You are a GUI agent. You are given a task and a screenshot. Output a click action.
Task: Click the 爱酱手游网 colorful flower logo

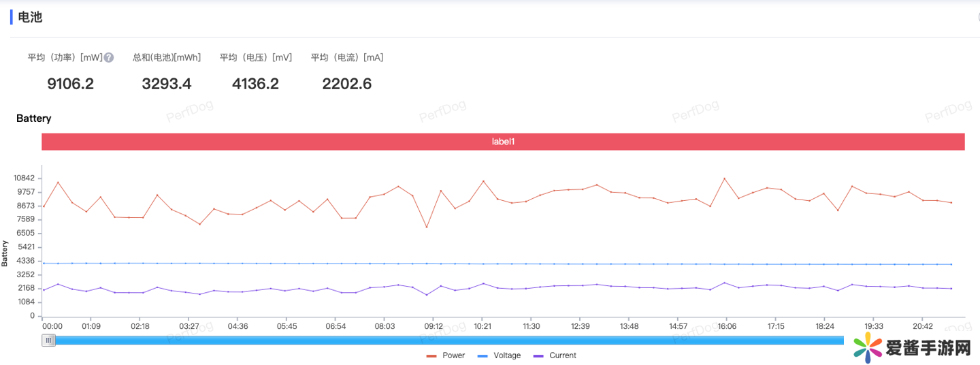(867, 349)
